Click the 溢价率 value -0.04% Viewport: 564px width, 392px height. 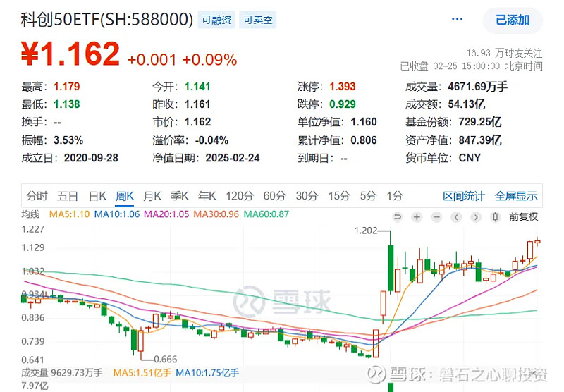(211, 140)
